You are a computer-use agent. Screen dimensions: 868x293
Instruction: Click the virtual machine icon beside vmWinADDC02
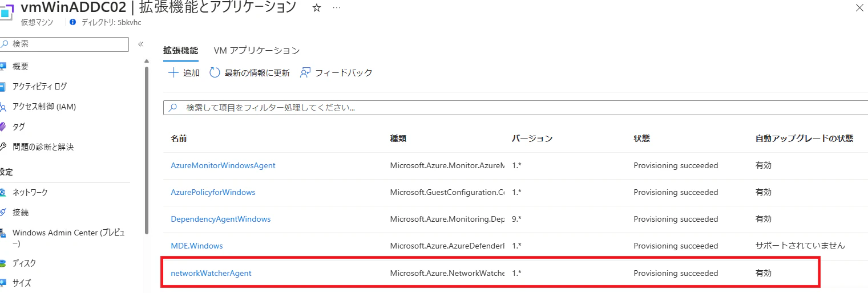click(6, 12)
